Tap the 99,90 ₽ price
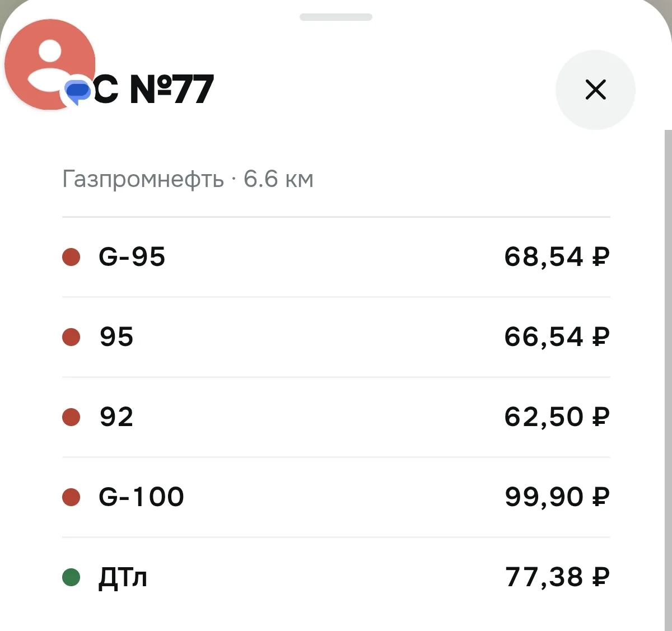The height and width of the screenshot is (631, 672). coord(557,497)
